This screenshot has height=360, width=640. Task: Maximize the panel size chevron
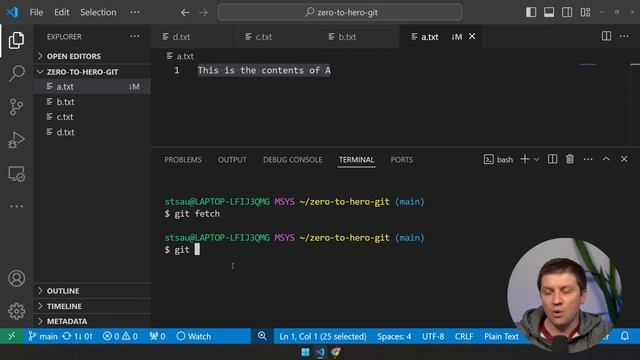(606, 159)
